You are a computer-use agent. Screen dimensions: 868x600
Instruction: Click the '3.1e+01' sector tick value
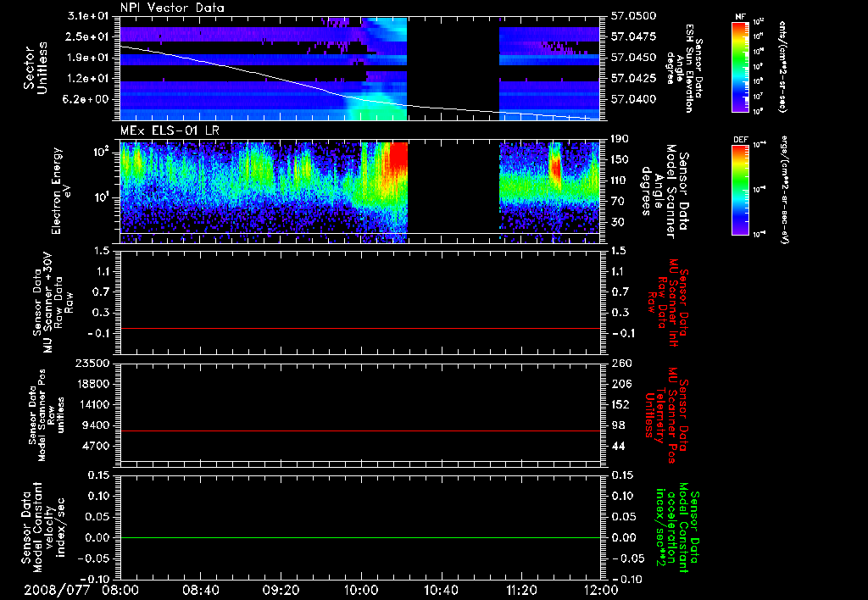point(88,16)
